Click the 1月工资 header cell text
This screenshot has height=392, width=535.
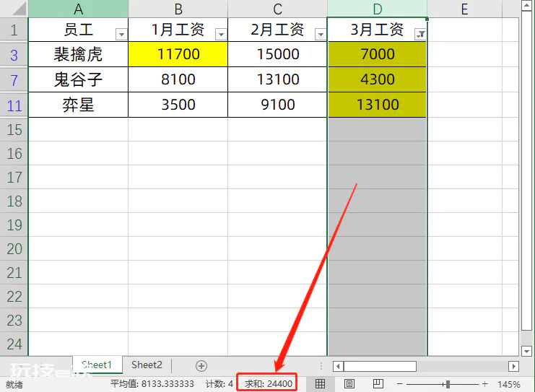[x=178, y=30]
